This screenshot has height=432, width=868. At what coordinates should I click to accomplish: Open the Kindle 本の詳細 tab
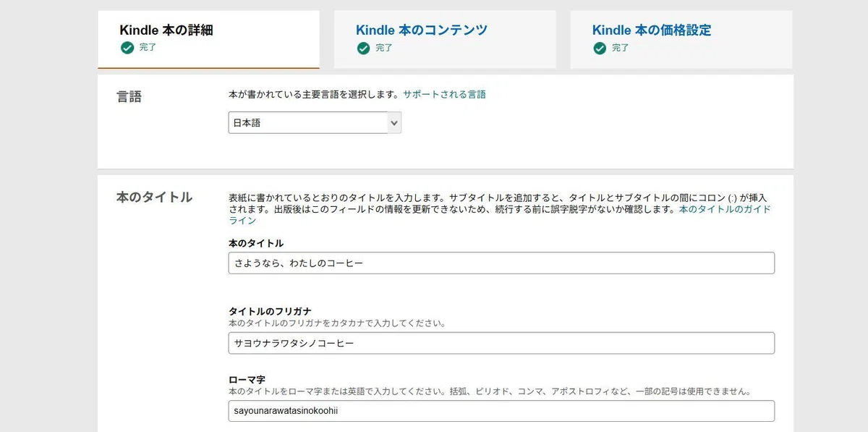tap(208, 39)
